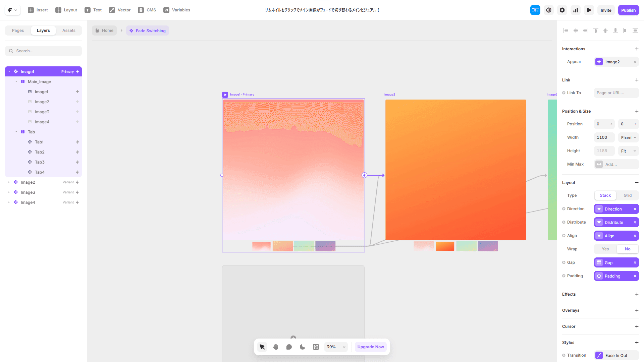This screenshot has width=644, height=362.
Task: Open the zoom 39% dropdown
Action: pos(336,347)
